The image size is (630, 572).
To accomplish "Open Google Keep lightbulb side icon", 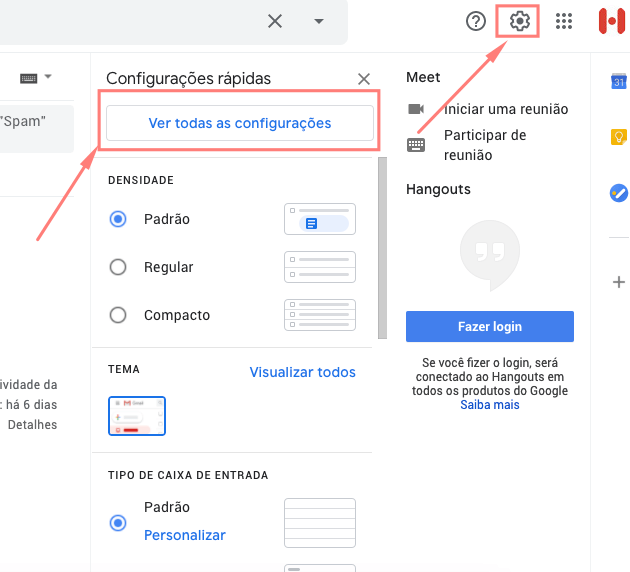I will [x=619, y=137].
